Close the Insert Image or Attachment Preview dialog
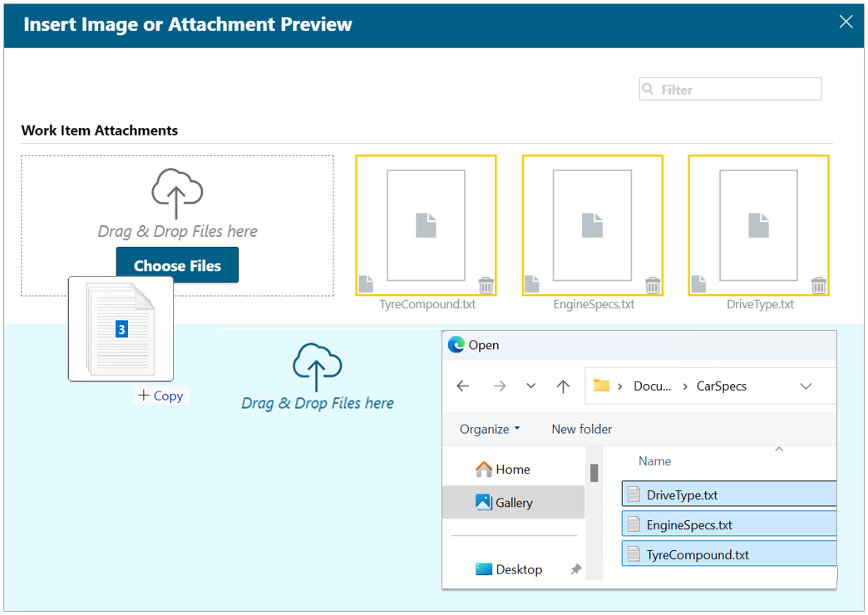The image size is (868, 615). click(846, 22)
